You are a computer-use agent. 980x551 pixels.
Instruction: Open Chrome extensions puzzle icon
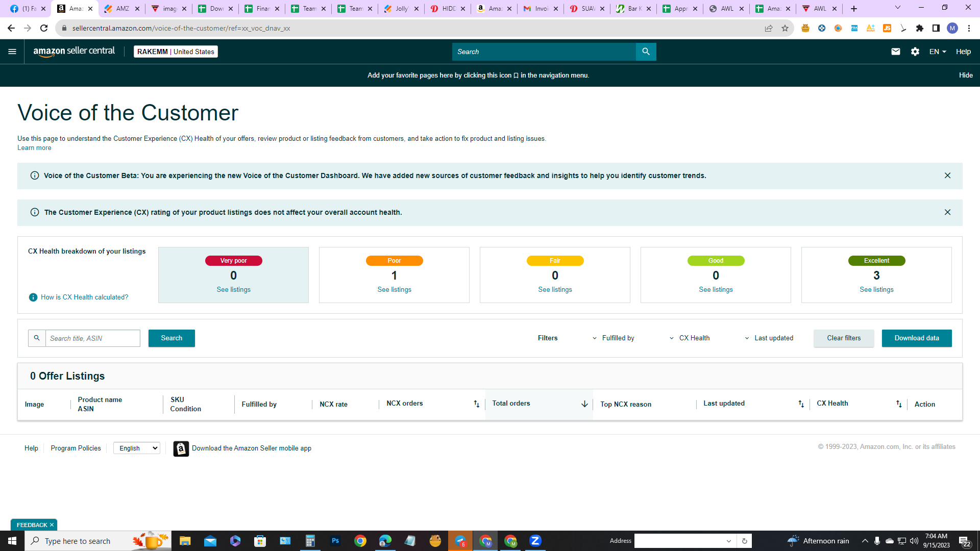pos(920,28)
